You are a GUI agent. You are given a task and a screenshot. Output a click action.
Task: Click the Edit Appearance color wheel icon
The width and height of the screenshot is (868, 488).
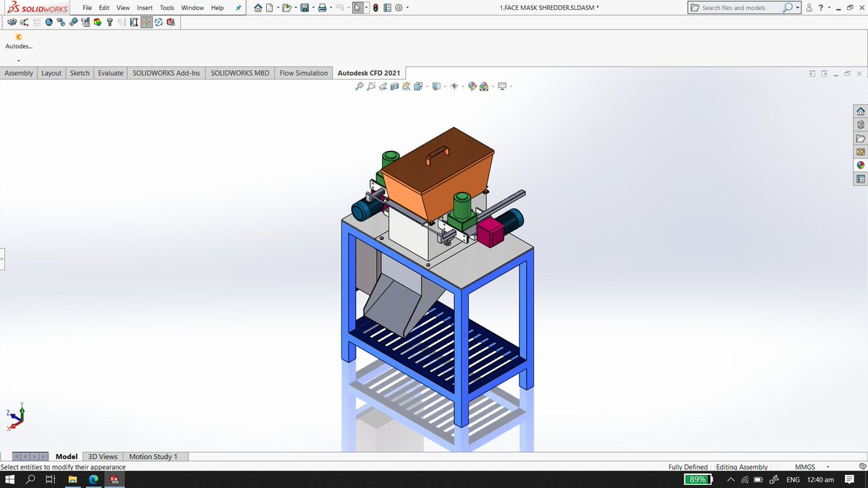click(472, 87)
